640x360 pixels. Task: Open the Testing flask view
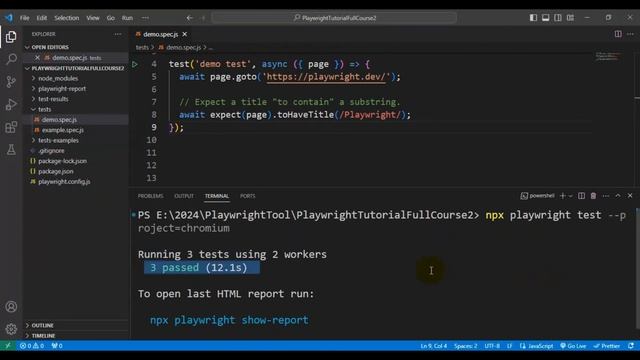[11, 149]
